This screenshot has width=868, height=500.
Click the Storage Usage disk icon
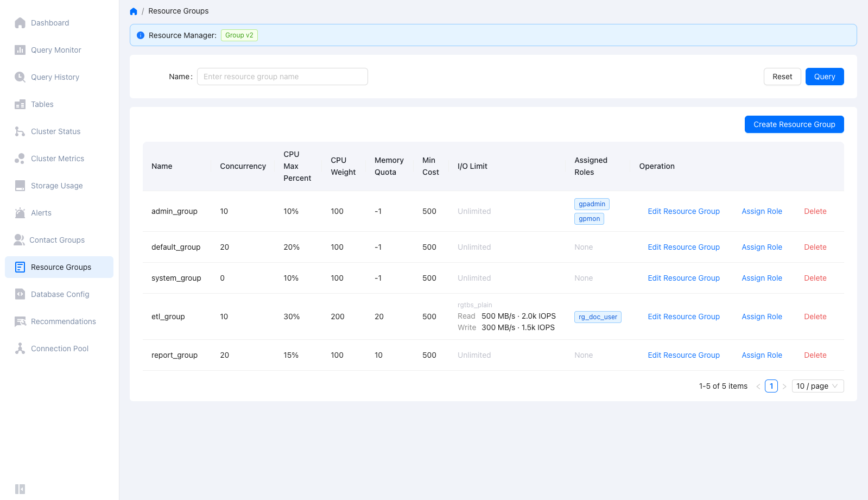[x=20, y=186]
